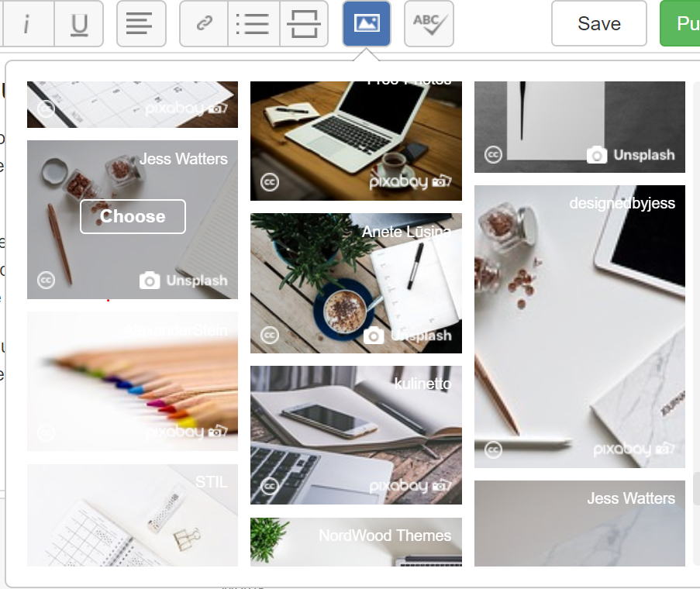
Task: Open the designedbyjess author credit
Action: [622, 203]
